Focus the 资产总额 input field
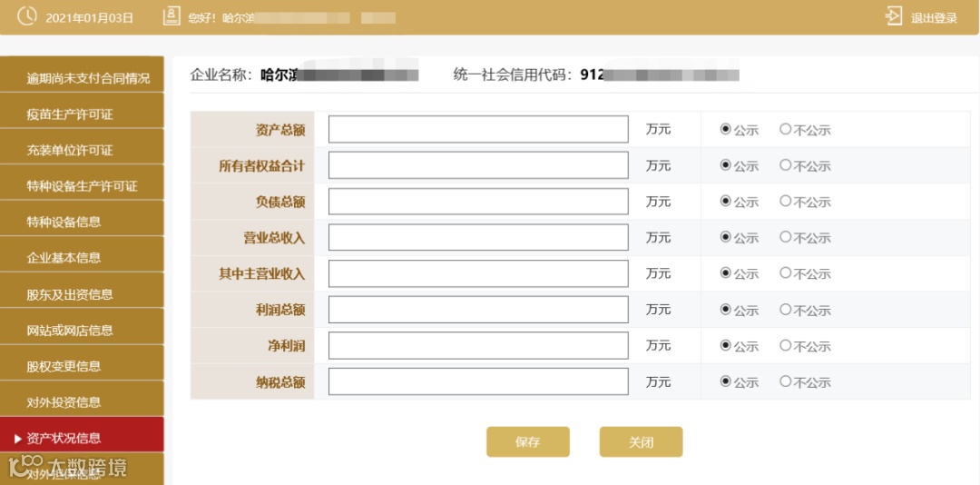The height and width of the screenshot is (485, 980). pyautogui.click(x=478, y=130)
